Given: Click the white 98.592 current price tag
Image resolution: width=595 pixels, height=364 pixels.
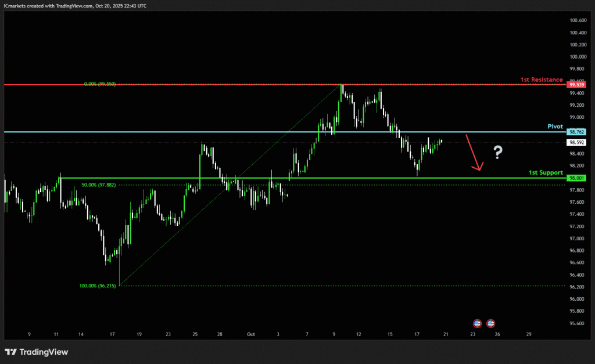Looking at the screenshot, I should point(577,142).
